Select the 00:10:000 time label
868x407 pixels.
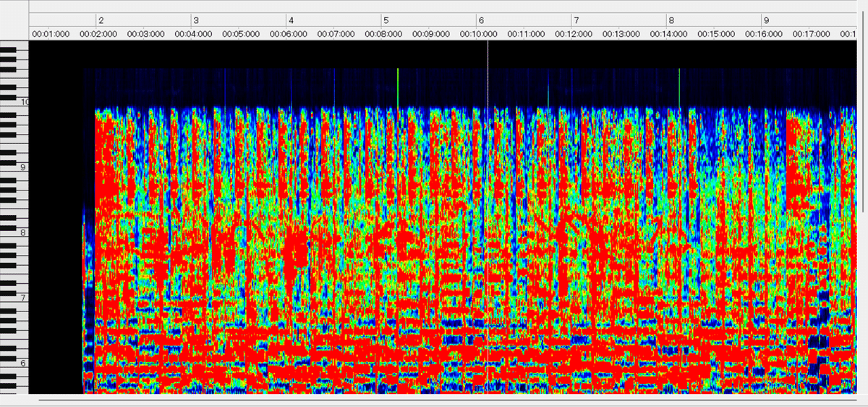point(479,33)
